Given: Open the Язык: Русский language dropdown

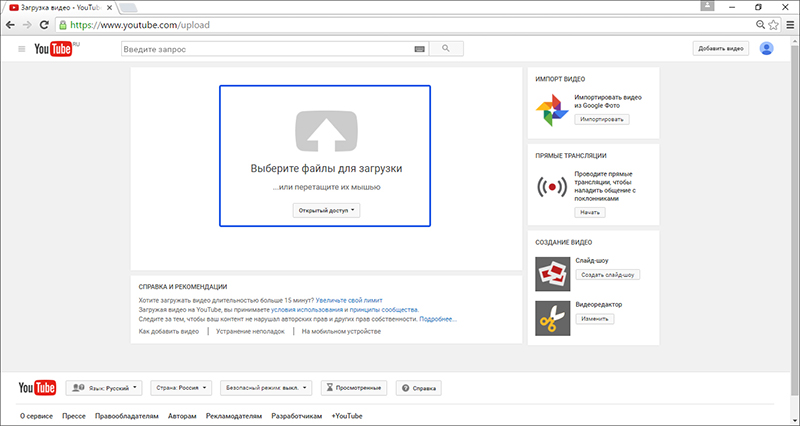Looking at the screenshot, I should pyautogui.click(x=102, y=387).
